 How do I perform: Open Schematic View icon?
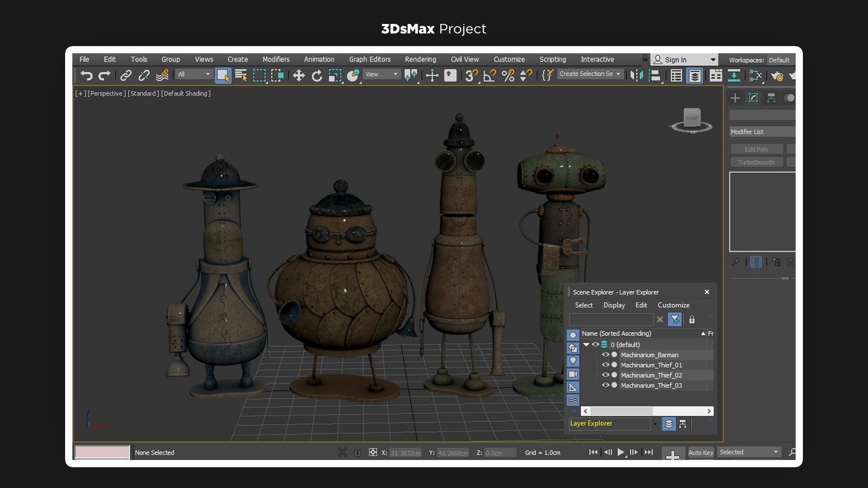coord(755,75)
